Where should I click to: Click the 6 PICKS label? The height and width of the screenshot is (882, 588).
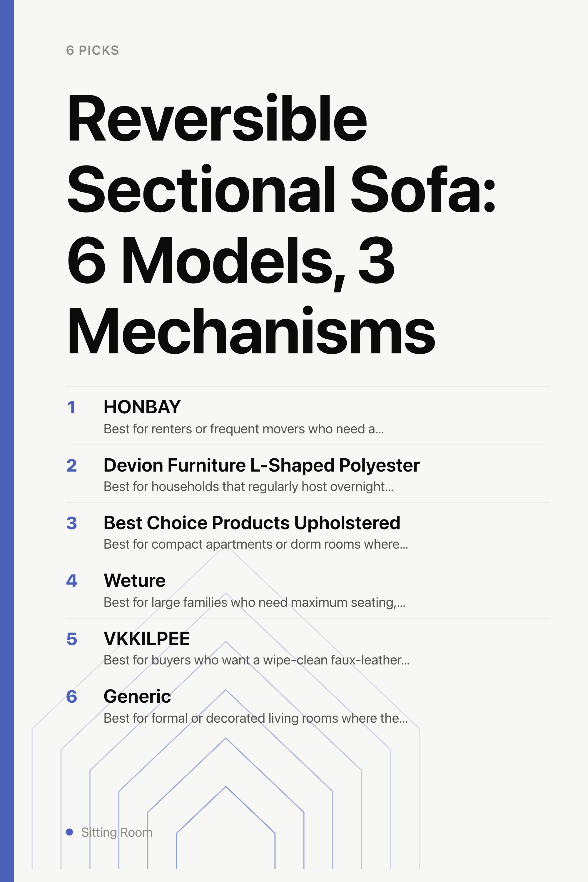(x=93, y=50)
